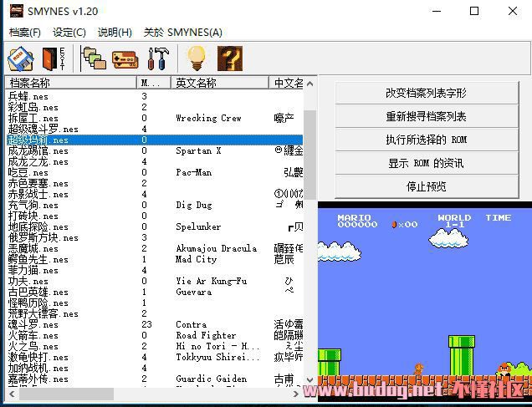Select 超级魂斗罗.nes in the file list

pyautogui.click(x=43, y=129)
